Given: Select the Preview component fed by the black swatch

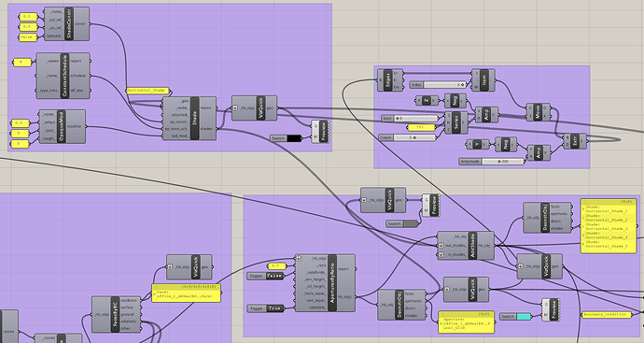Looking at the screenshot, I should click(321, 132).
